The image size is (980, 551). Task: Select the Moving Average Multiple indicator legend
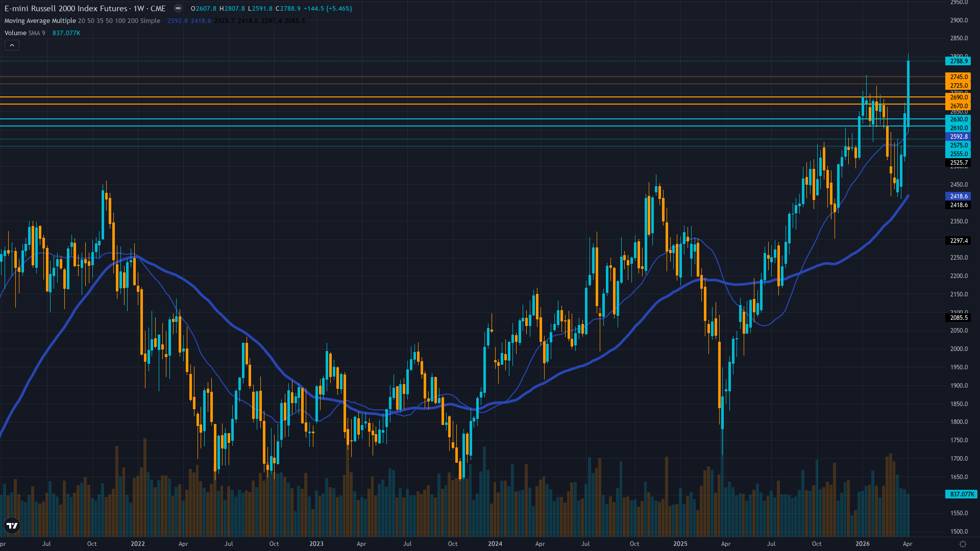pyautogui.click(x=82, y=21)
